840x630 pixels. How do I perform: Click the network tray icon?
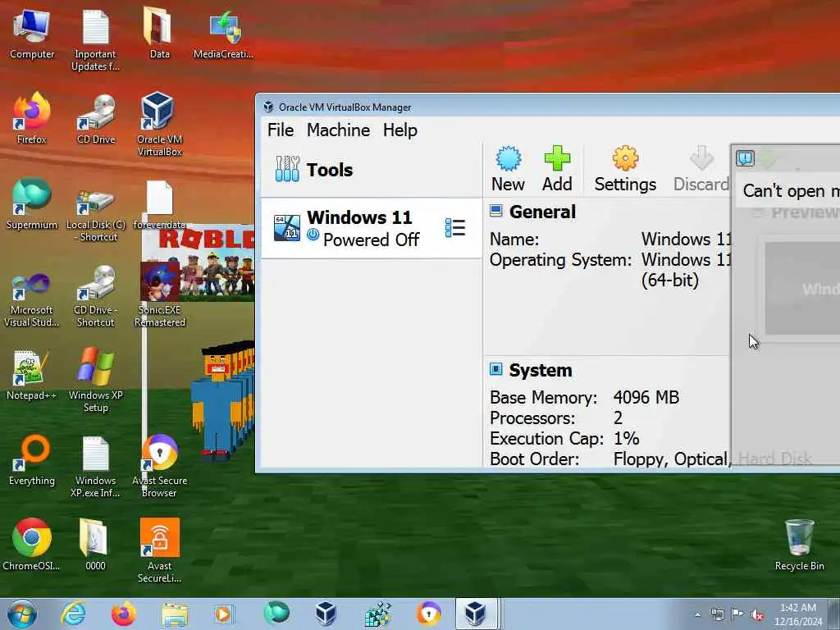(718, 614)
